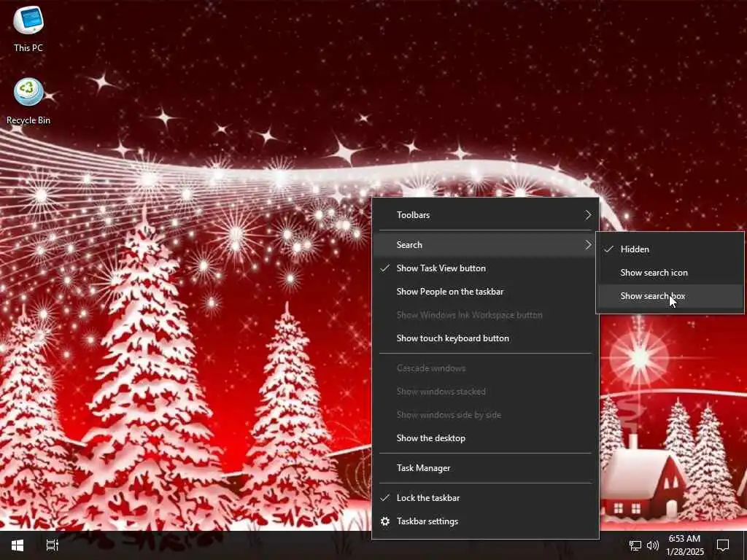Viewport: 747px width, 560px height.
Task: Open the Action Center notification icon
Action: [x=723, y=545]
